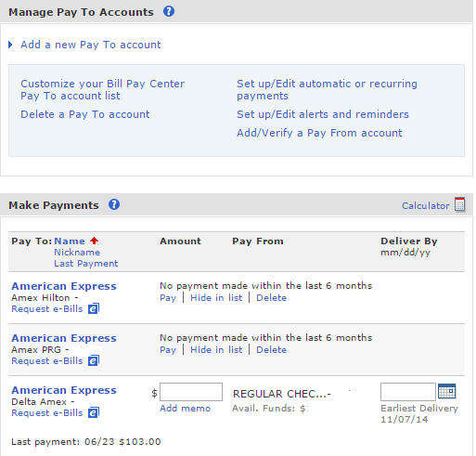Click Add/Verify a Pay From account

tap(319, 133)
